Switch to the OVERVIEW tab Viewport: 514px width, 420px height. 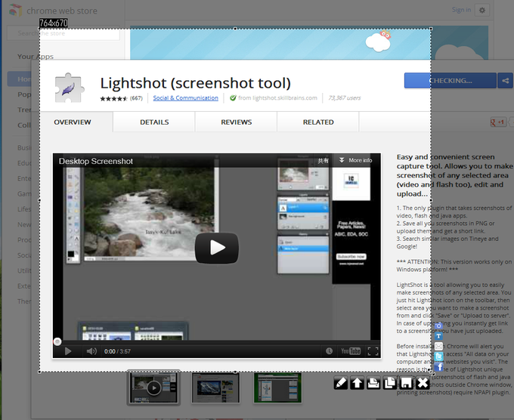(x=73, y=122)
